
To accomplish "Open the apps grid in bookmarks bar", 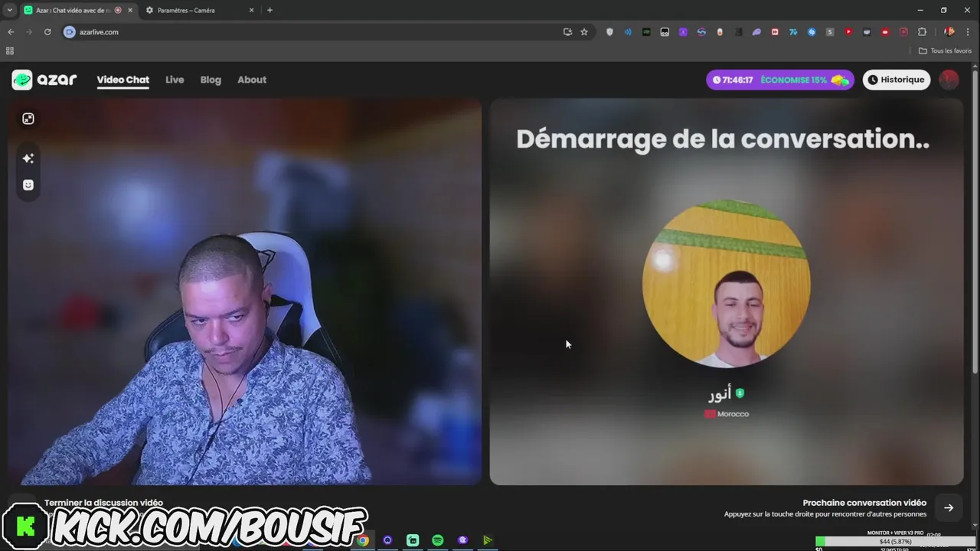I will pyautogui.click(x=10, y=51).
